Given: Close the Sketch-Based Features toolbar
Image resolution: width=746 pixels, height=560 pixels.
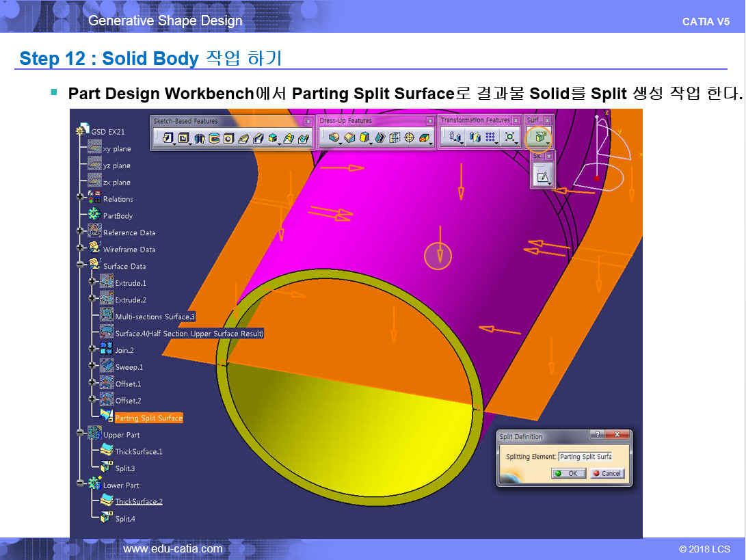Looking at the screenshot, I should [308, 121].
